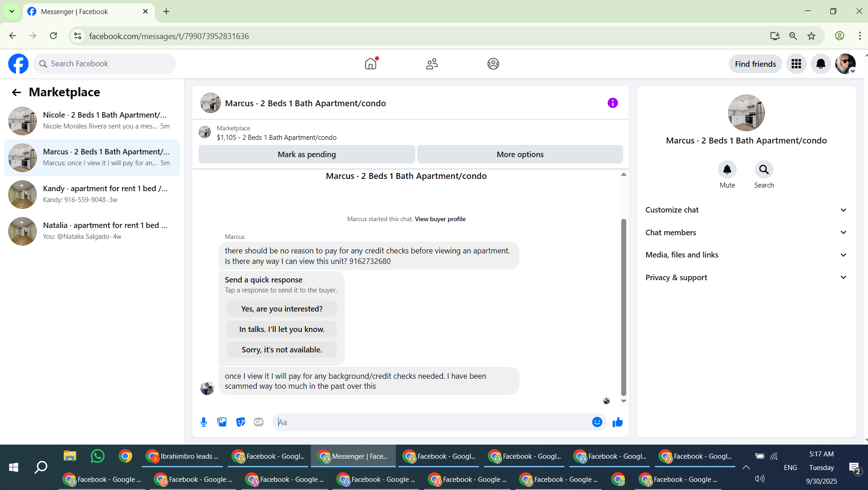Open the Groups icon in top navigation
The image size is (868, 490).
[493, 64]
